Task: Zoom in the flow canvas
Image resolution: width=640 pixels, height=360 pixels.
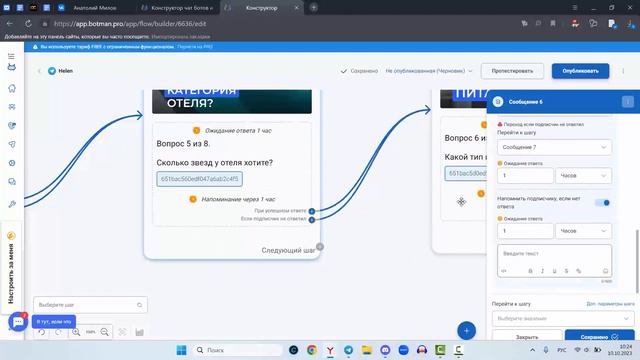Action: 76,332
